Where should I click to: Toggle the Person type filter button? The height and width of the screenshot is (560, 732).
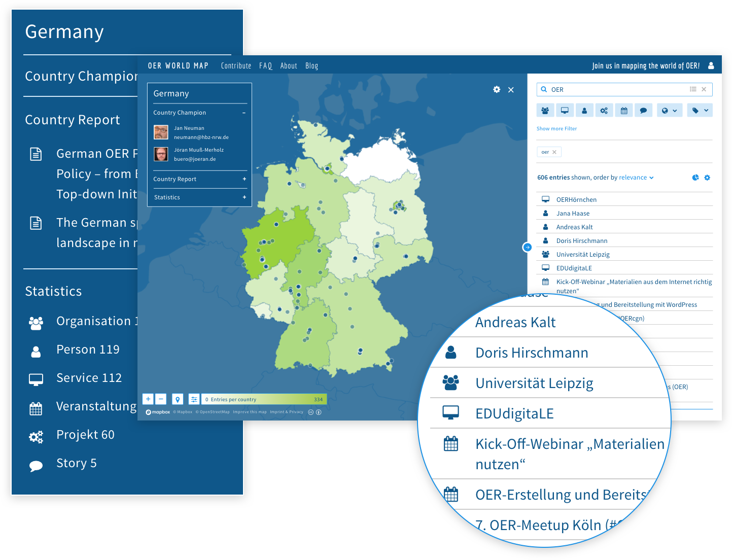(x=584, y=110)
